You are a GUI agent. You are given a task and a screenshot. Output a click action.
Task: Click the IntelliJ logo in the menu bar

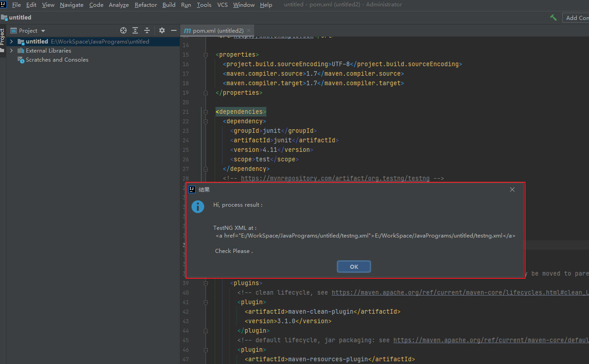4,5
